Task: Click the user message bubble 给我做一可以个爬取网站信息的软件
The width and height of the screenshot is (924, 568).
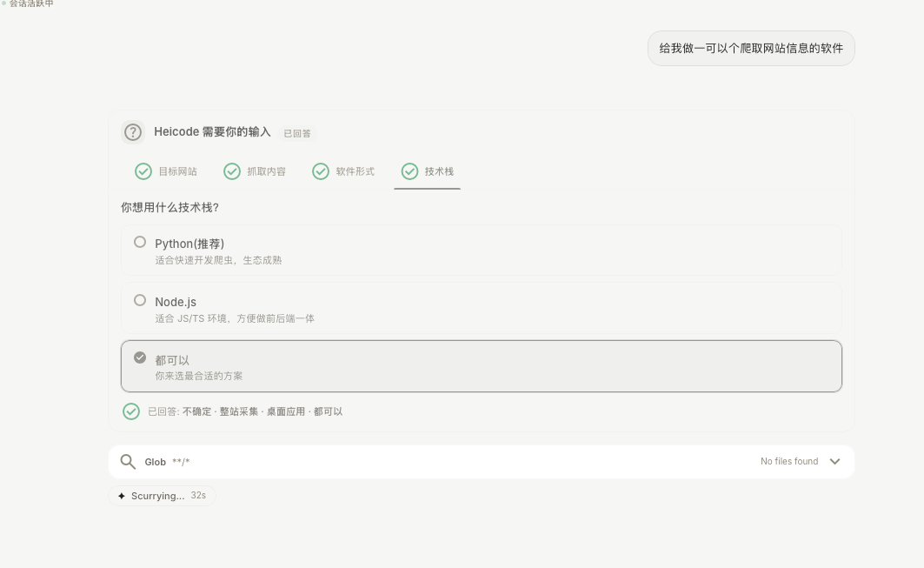Action: coord(751,49)
